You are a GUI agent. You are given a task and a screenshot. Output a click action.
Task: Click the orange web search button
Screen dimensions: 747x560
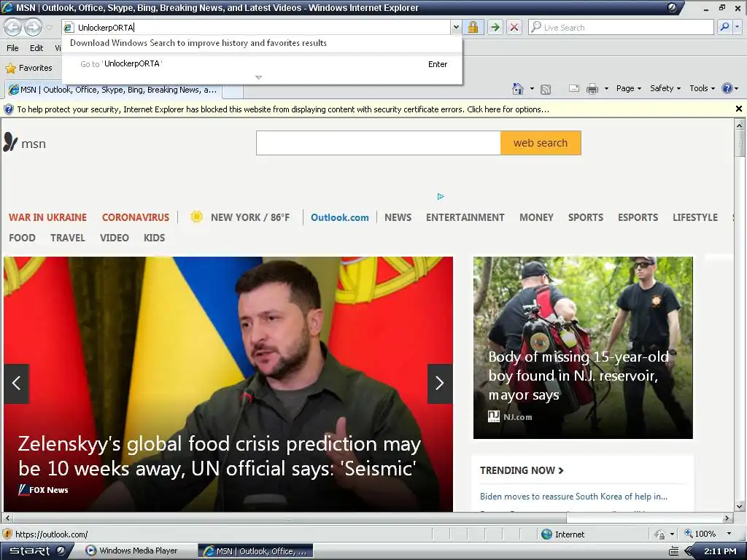click(541, 143)
